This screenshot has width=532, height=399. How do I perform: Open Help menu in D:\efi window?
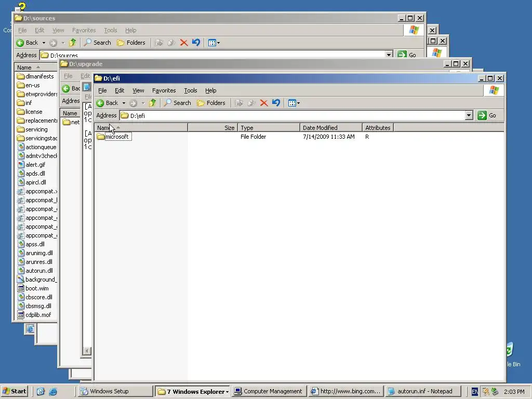211,90
